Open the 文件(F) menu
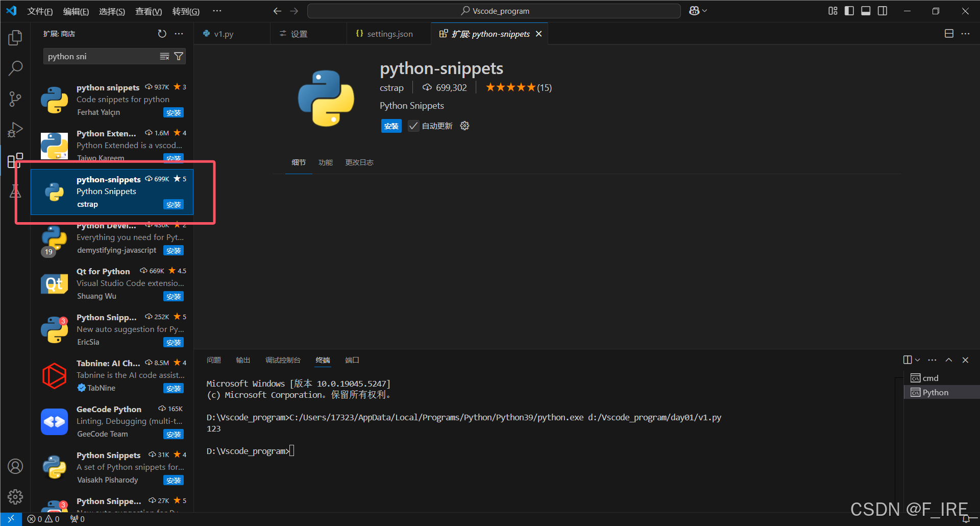The width and height of the screenshot is (980, 526). [x=40, y=11]
